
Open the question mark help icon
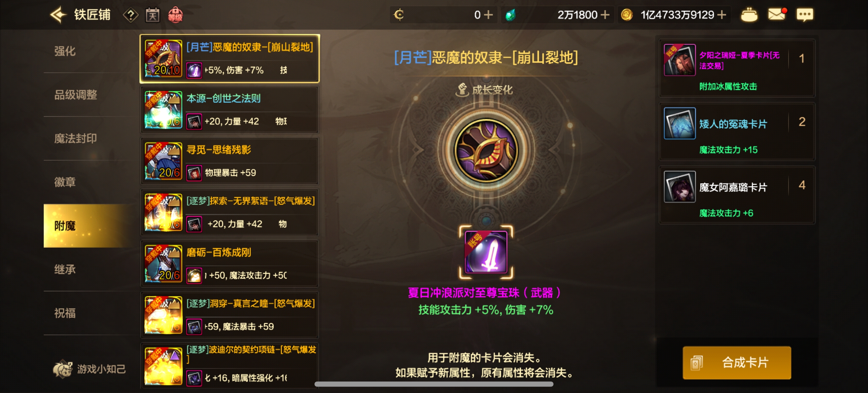[x=130, y=15]
